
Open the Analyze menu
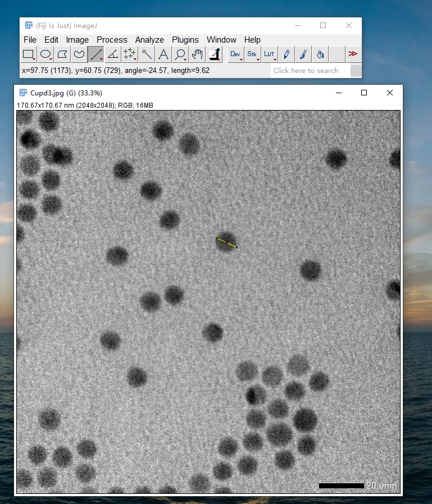[x=149, y=40]
